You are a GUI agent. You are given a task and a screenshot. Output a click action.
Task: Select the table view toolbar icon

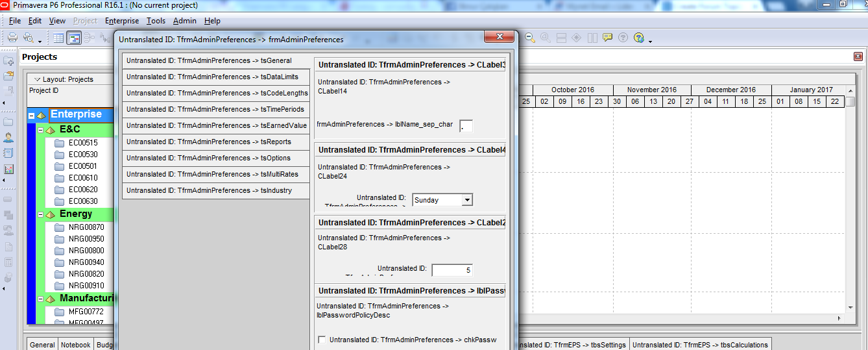pos(58,38)
